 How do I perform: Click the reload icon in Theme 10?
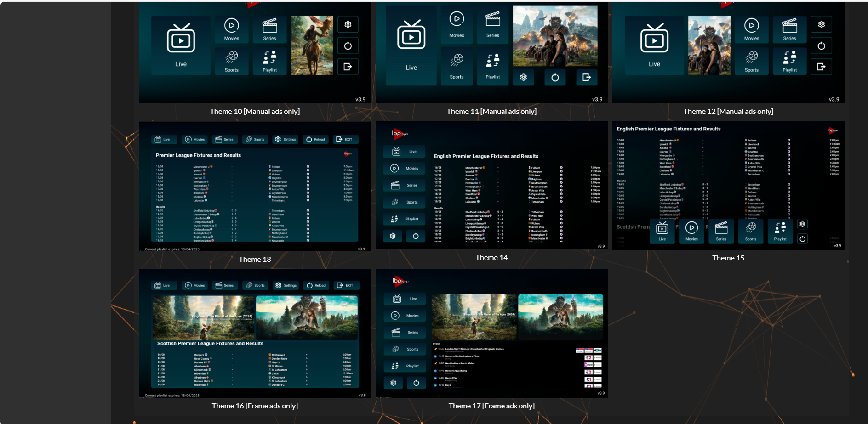coord(348,46)
